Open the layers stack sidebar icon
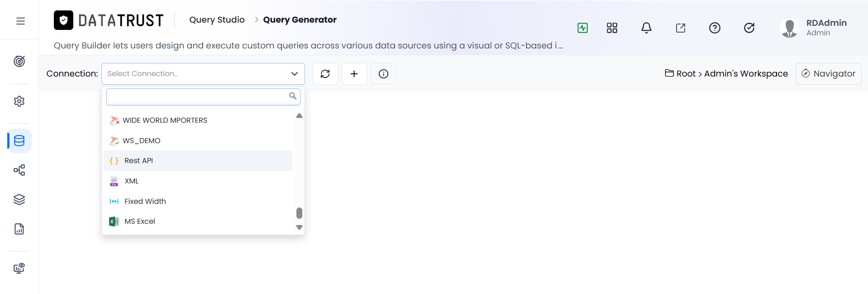Image resolution: width=868 pixels, height=294 pixels. point(19,200)
